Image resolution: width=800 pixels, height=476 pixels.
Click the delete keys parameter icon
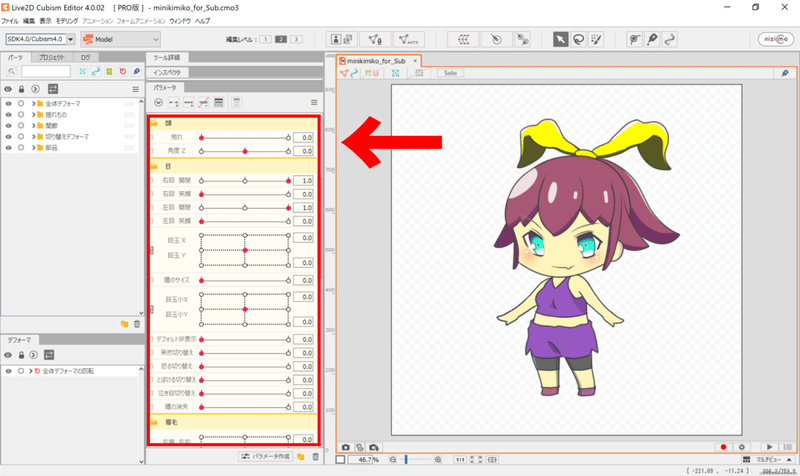(204, 103)
